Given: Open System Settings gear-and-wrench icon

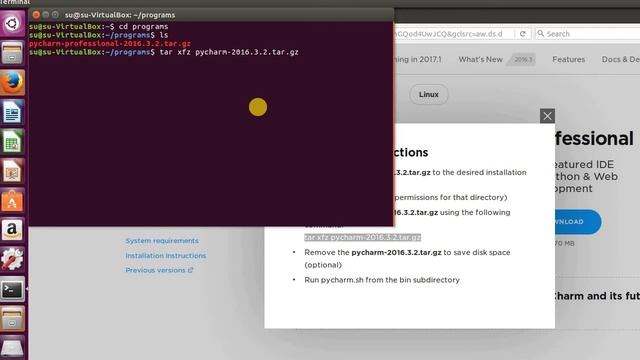Looking at the screenshot, I should tap(12, 259).
